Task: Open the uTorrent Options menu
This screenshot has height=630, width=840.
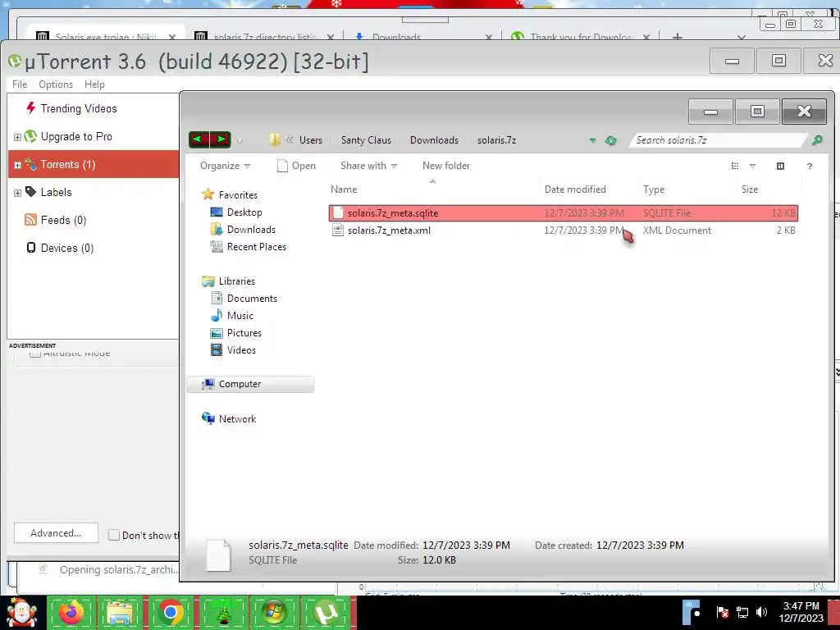Action: [56, 84]
